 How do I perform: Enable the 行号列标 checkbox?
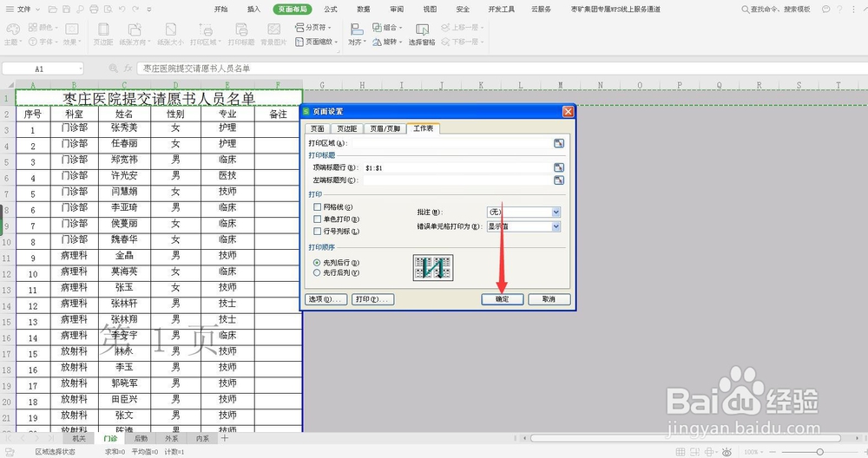pos(317,232)
